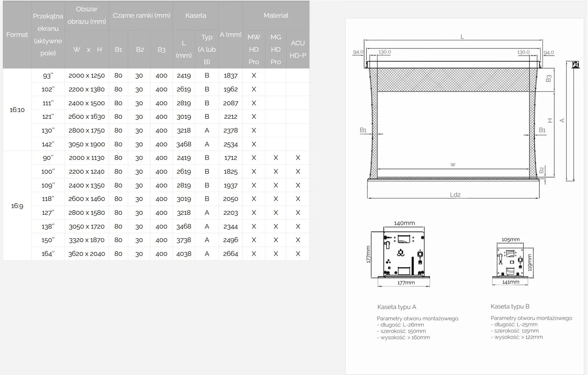Viewport: 588px width, 375px height.
Task: Select the 111" diagonal cell
Action: click(48, 103)
